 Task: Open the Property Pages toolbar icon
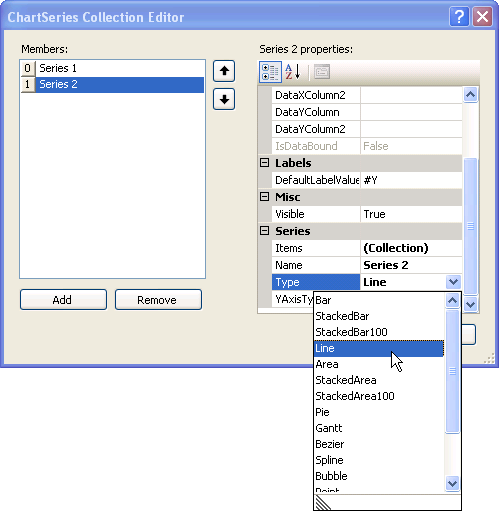(322, 72)
